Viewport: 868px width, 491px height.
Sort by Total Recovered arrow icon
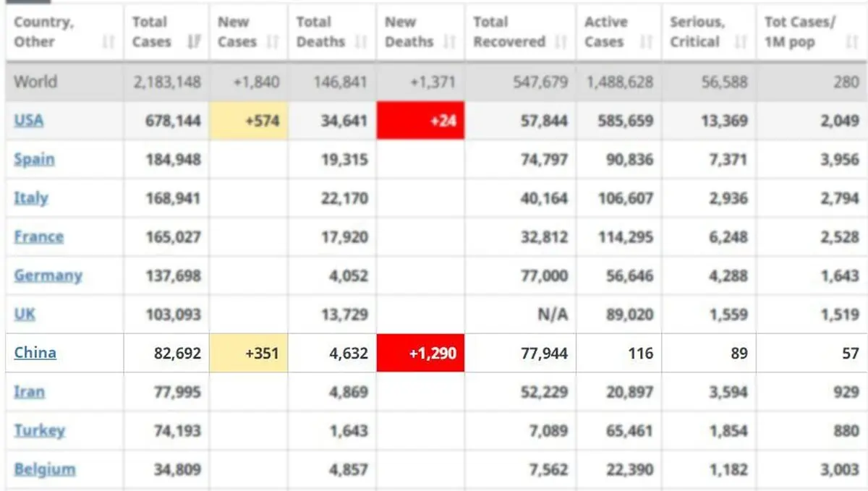coord(561,42)
